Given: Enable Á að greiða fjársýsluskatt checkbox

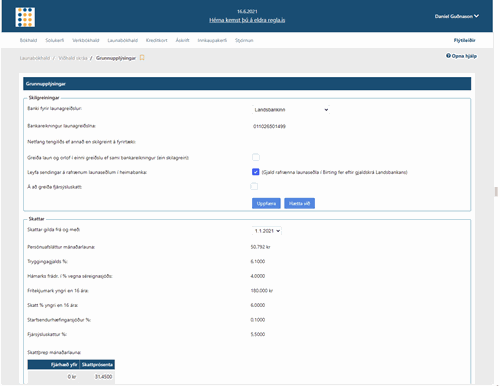Looking at the screenshot, I should [254, 187].
